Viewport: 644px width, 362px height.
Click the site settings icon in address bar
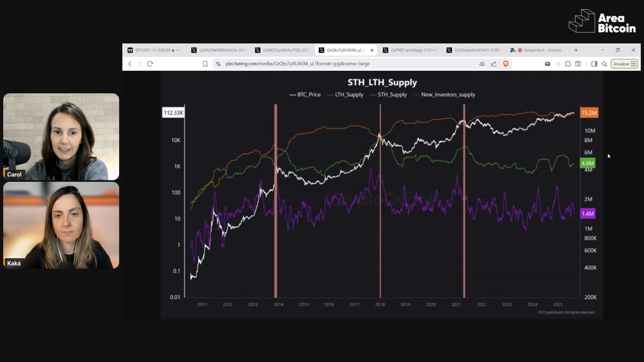(218, 64)
